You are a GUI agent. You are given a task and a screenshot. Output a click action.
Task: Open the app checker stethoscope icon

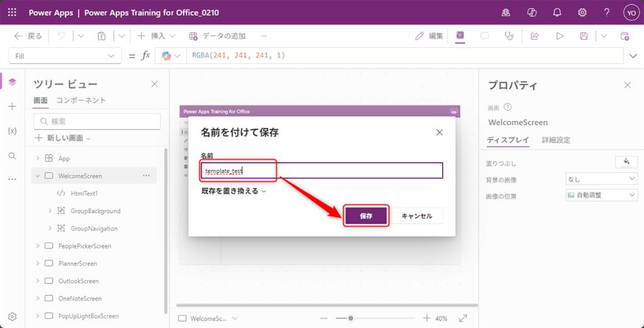pyautogui.click(x=509, y=36)
